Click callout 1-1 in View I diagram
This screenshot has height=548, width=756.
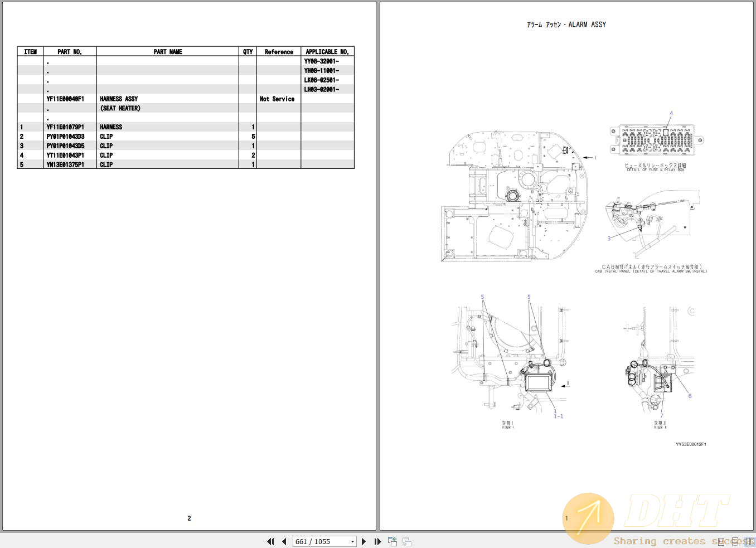coord(558,416)
